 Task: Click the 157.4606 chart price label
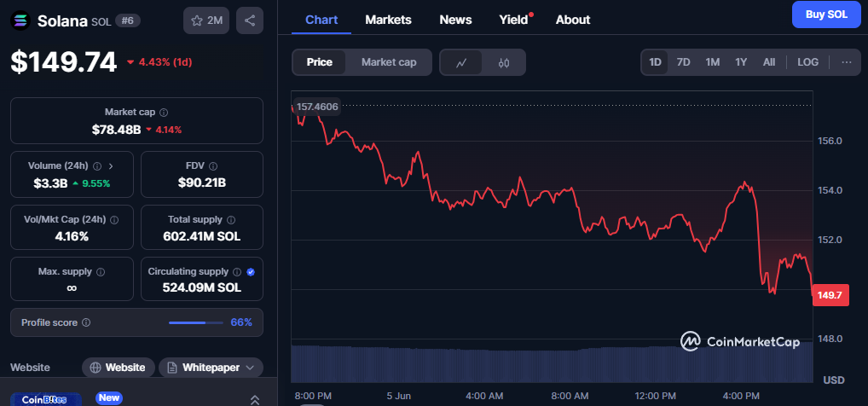point(316,107)
